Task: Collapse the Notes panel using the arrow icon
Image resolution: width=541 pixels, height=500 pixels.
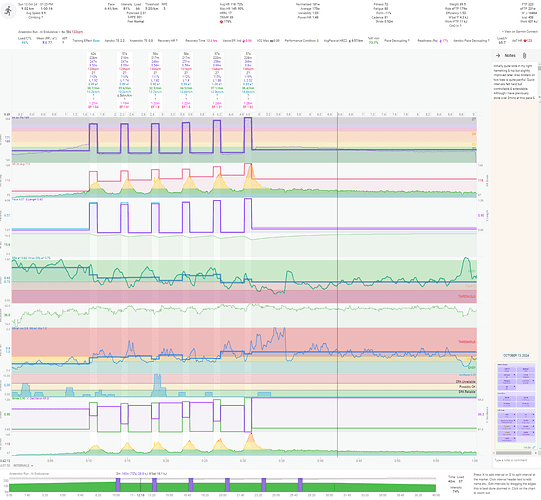Action: [x=498, y=56]
